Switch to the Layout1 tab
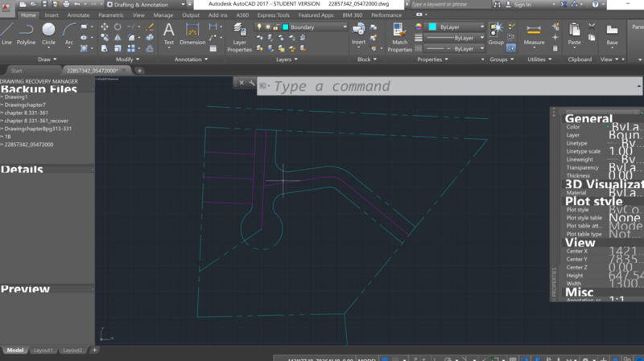Viewport: 644px width, 361px height. pyautogui.click(x=43, y=351)
